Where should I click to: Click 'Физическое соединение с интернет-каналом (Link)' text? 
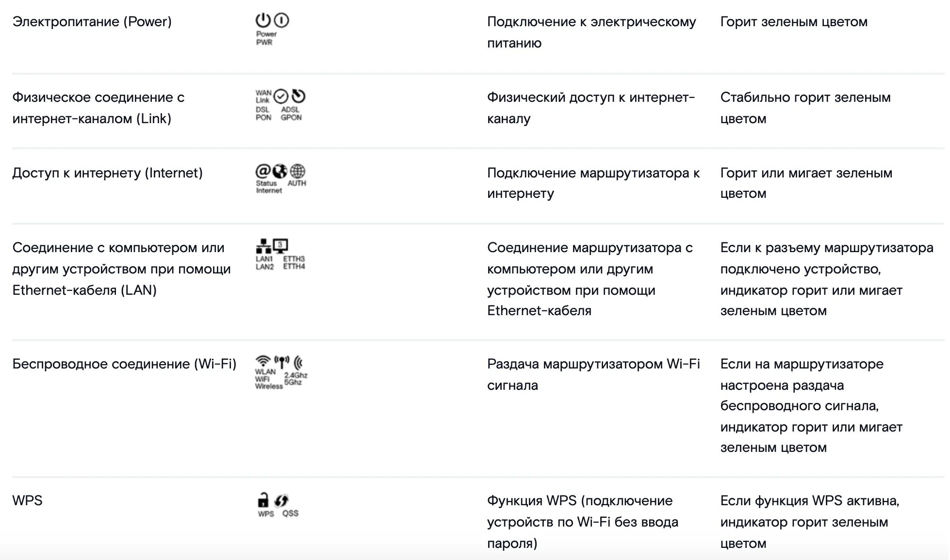point(98,108)
